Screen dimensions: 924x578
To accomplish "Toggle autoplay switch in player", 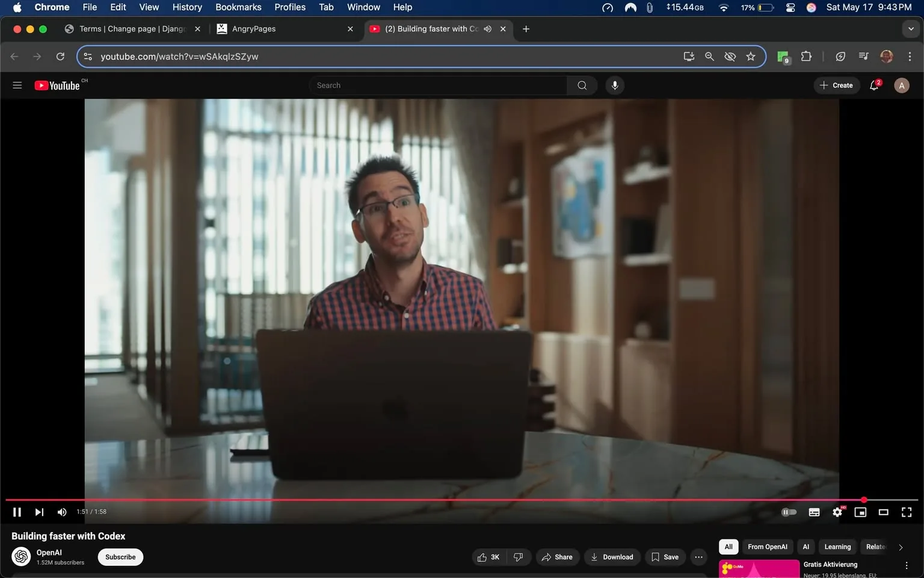I will [x=789, y=512].
